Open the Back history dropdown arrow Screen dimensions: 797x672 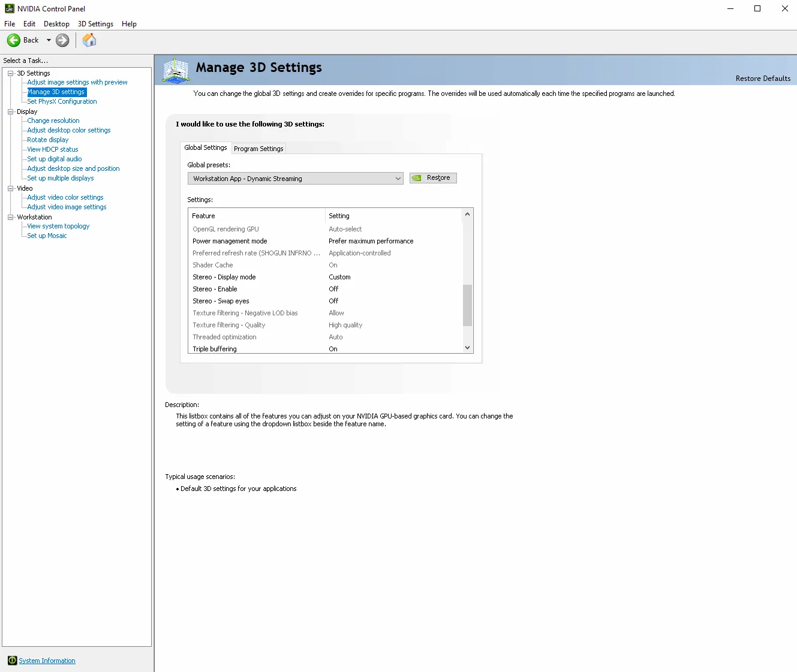(49, 40)
